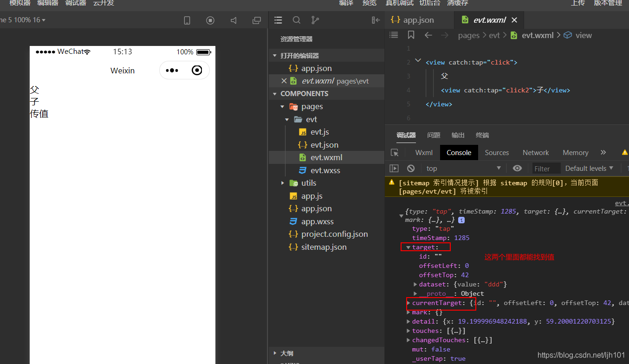Open the 'top' context dropdown
The width and height of the screenshot is (629, 364).
coord(464,168)
